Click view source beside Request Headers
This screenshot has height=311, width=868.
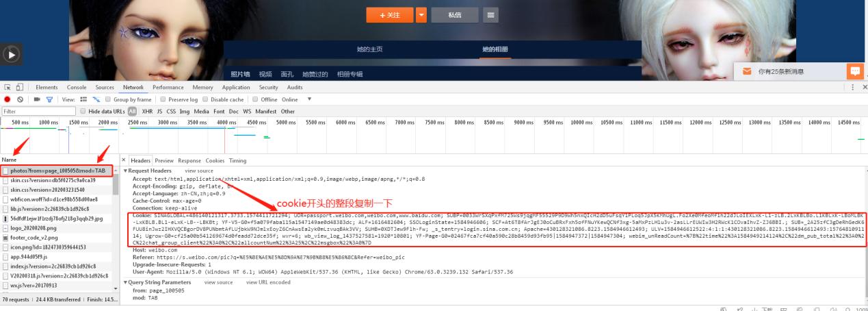pyautogui.click(x=199, y=170)
